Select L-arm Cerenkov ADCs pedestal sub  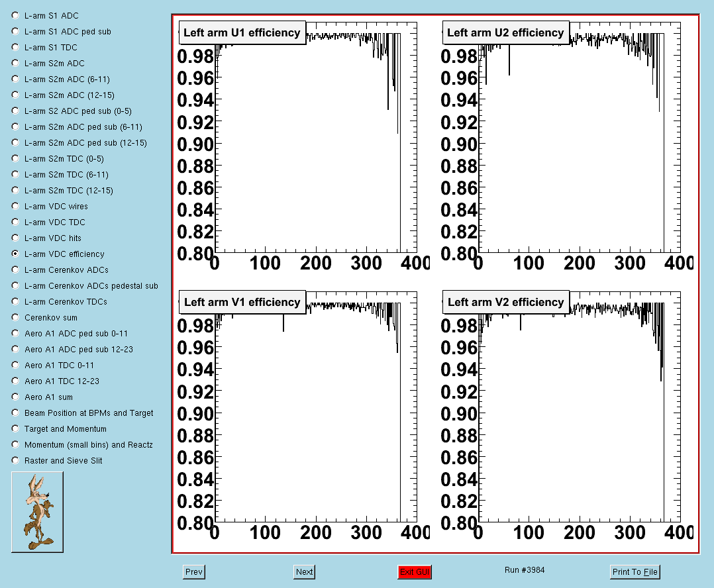[15, 286]
